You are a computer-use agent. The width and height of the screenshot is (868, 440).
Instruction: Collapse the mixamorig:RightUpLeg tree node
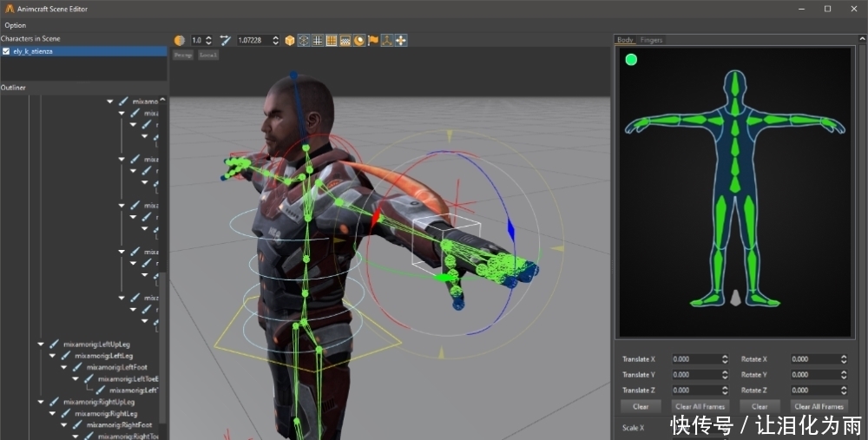(x=40, y=402)
